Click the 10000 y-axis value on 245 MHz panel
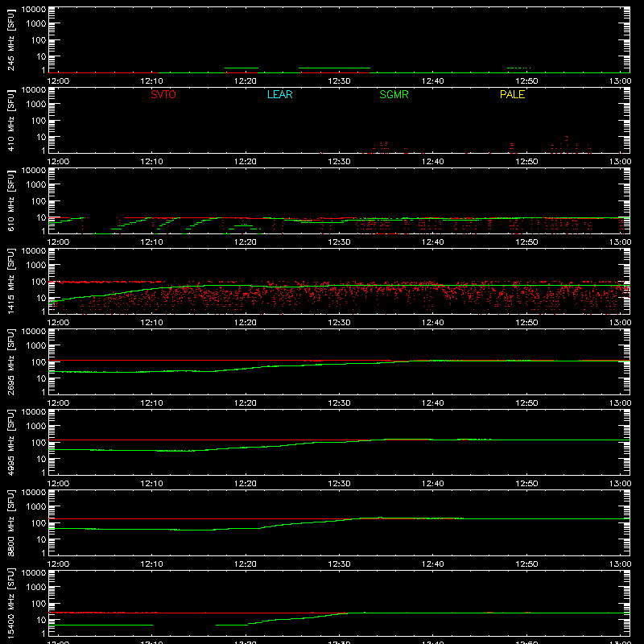The image size is (644, 644). coord(34,10)
